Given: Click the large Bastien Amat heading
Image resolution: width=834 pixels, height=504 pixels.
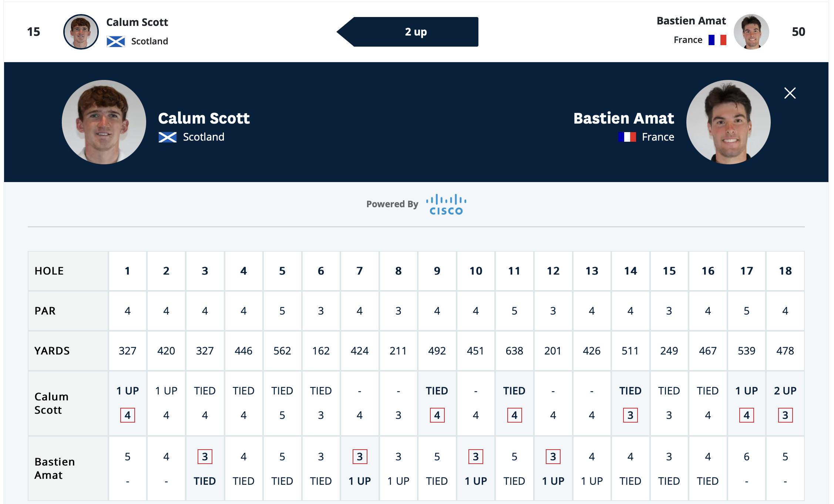Looking at the screenshot, I should [623, 118].
